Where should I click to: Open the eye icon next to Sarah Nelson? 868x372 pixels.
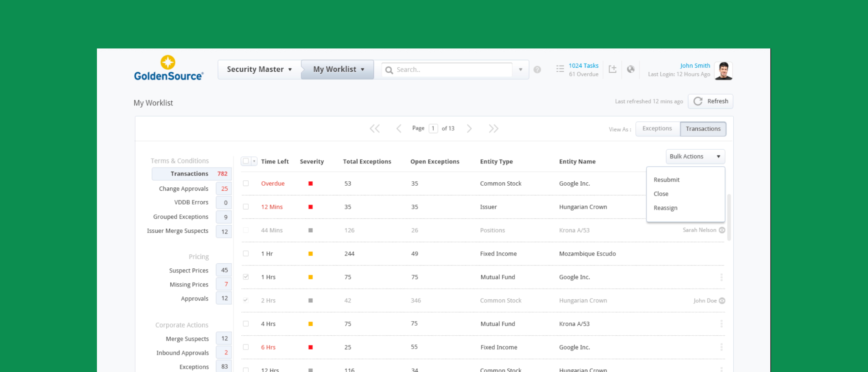[722, 230]
